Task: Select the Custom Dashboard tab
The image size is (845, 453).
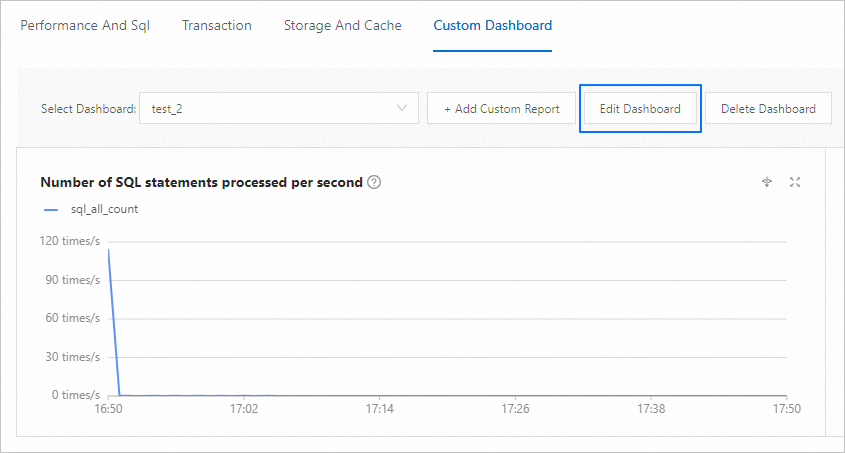Action: point(492,26)
